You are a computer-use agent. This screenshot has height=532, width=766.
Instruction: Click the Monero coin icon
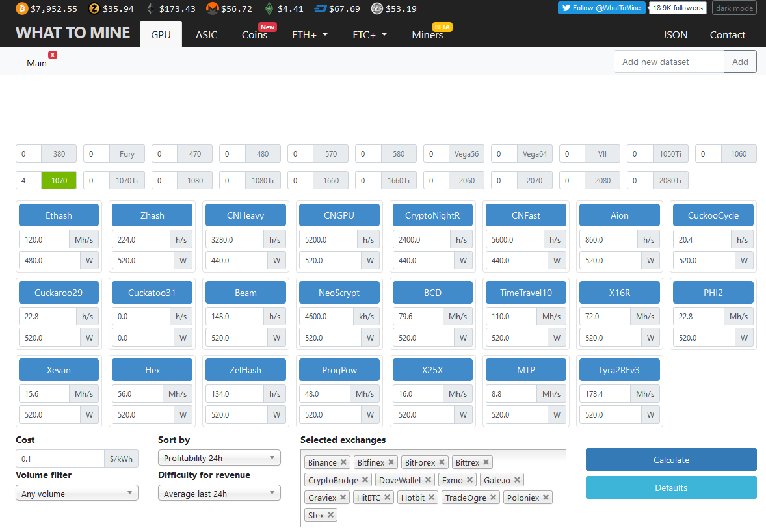212,8
